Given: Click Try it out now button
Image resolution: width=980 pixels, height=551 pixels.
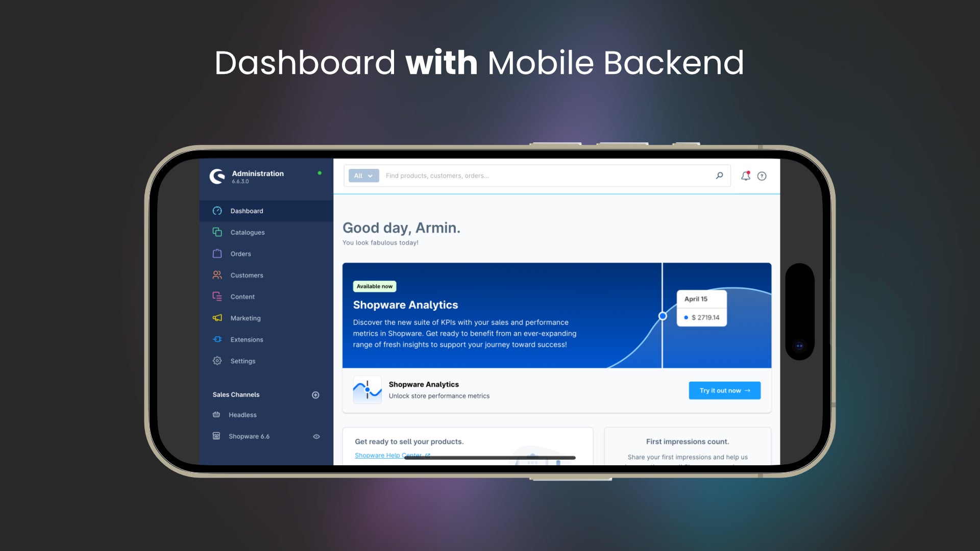Looking at the screenshot, I should [x=724, y=390].
